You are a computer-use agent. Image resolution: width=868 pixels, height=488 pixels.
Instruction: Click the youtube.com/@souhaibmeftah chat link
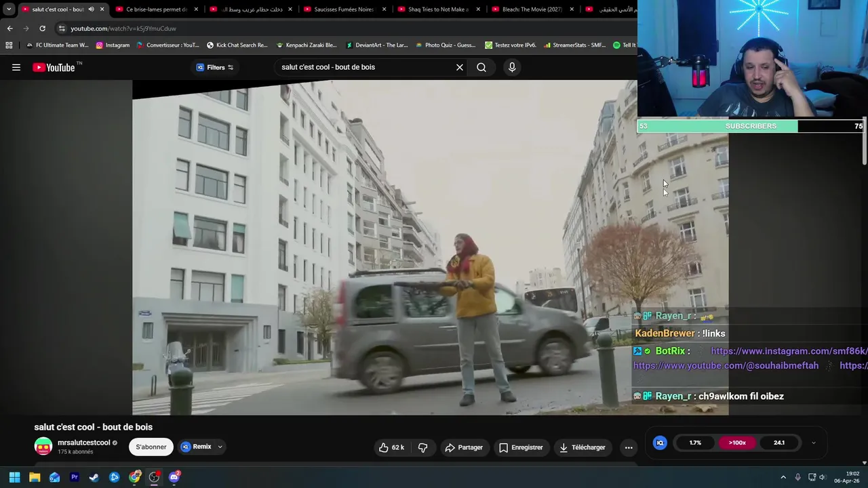click(726, 365)
